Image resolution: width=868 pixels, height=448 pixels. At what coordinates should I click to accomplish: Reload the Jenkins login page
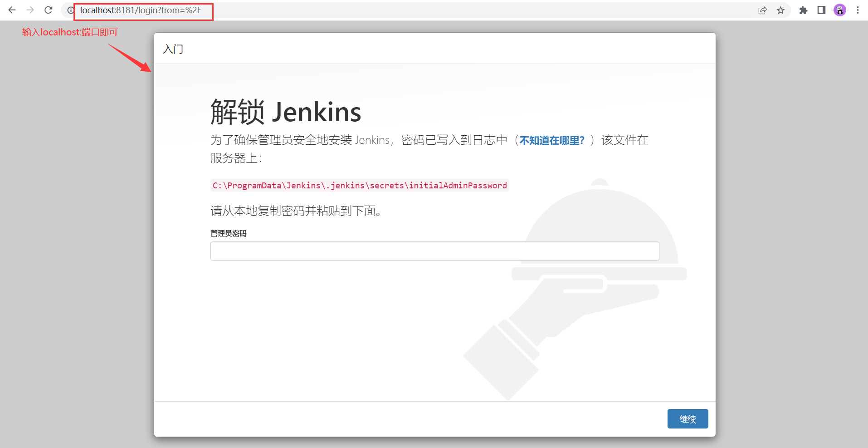[49, 10]
